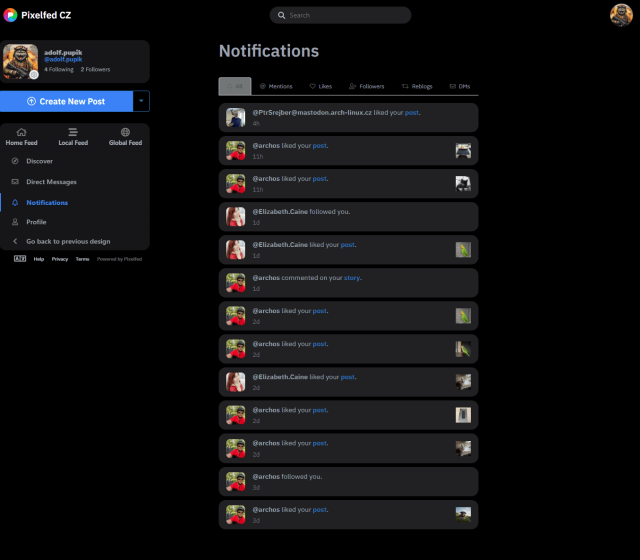Show the Followers notifications tab

click(366, 87)
